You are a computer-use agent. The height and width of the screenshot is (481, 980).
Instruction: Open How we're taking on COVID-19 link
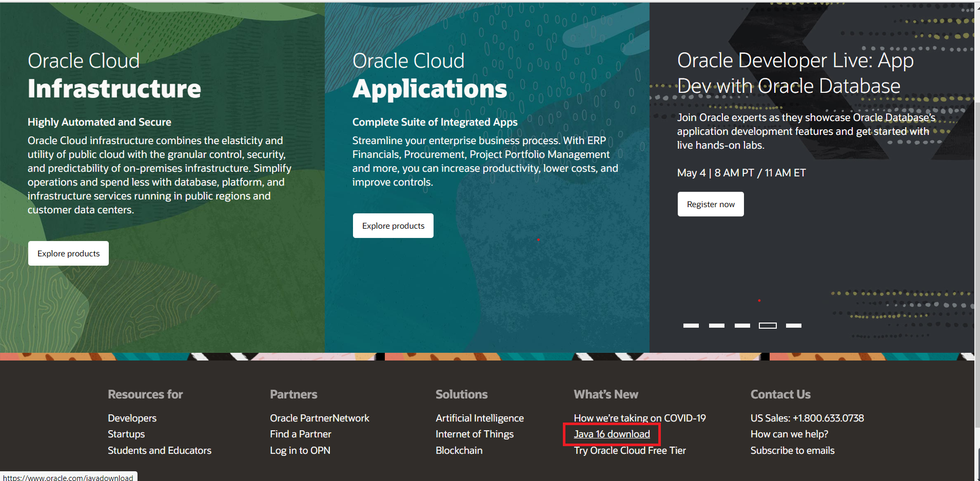click(640, 418)
